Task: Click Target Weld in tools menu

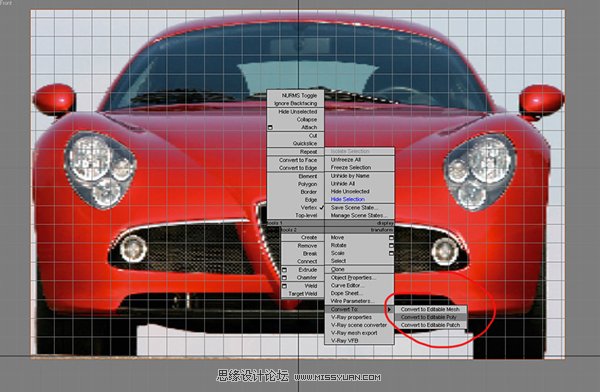Action: 303,294
